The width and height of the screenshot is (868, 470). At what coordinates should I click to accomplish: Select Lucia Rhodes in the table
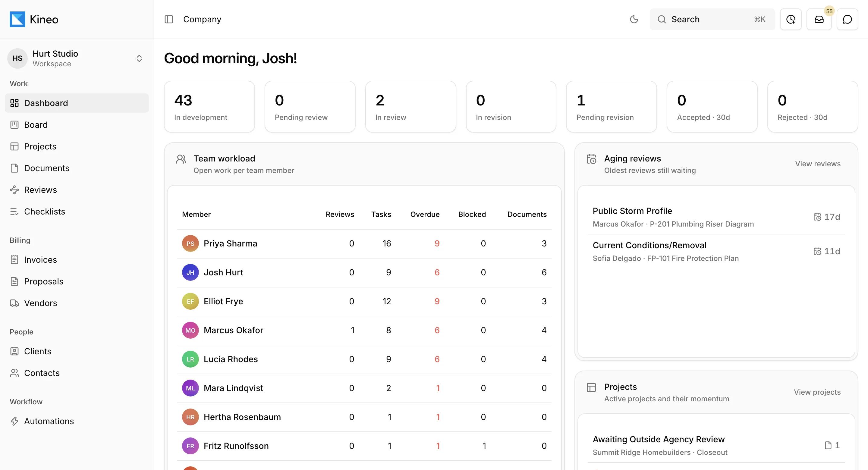[x=364, y=359]
